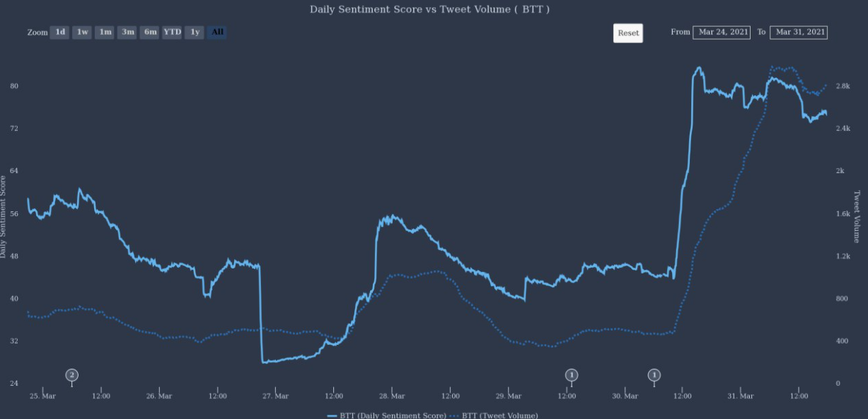Image resolution: width=868 pixels, height=419 pixels.
Task: Click the 27 Mar label on the x-axis
Action: click(275, 396)
